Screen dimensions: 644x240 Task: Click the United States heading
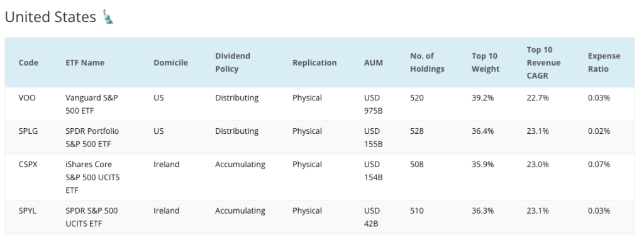[50, 17]
